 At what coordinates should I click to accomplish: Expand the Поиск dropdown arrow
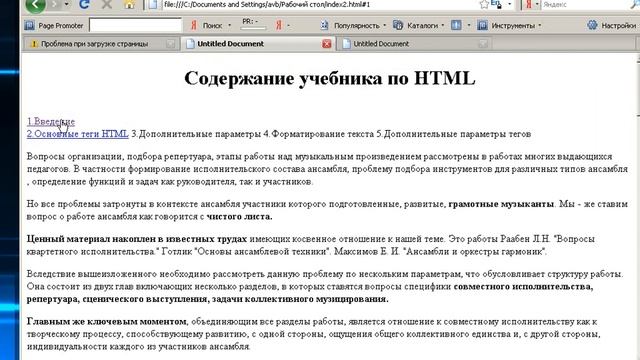[229, 25]
